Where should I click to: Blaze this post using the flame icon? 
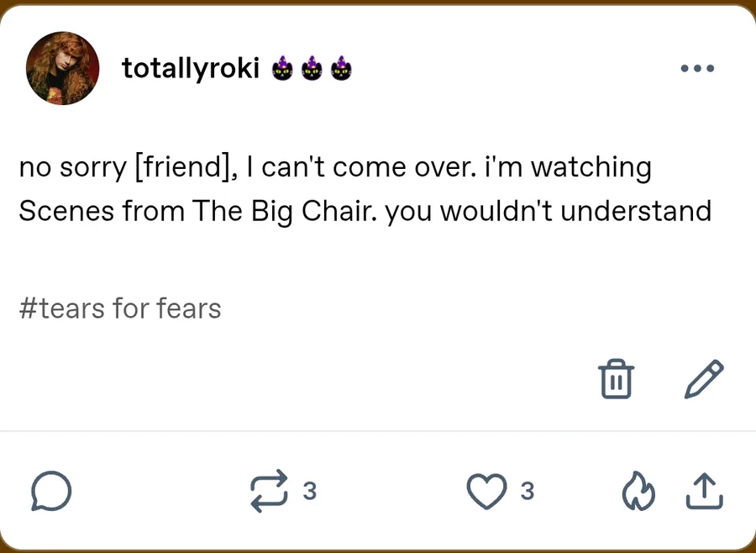tap(637, 492)
